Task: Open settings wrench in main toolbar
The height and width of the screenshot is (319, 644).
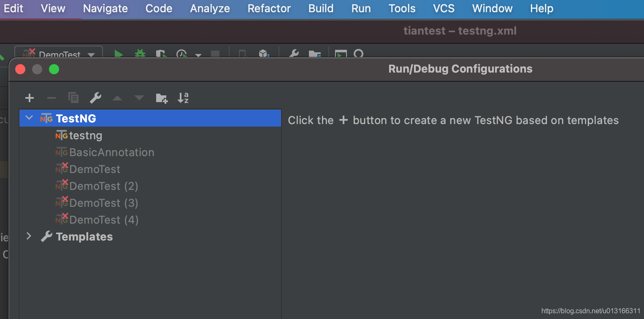Action: (x=294, y=54)
